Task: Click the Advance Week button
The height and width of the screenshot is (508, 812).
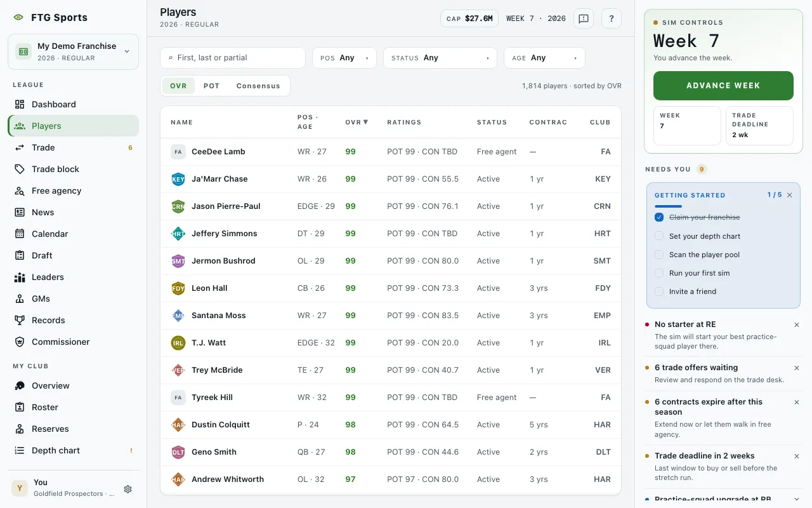Action: pos(723,86)
